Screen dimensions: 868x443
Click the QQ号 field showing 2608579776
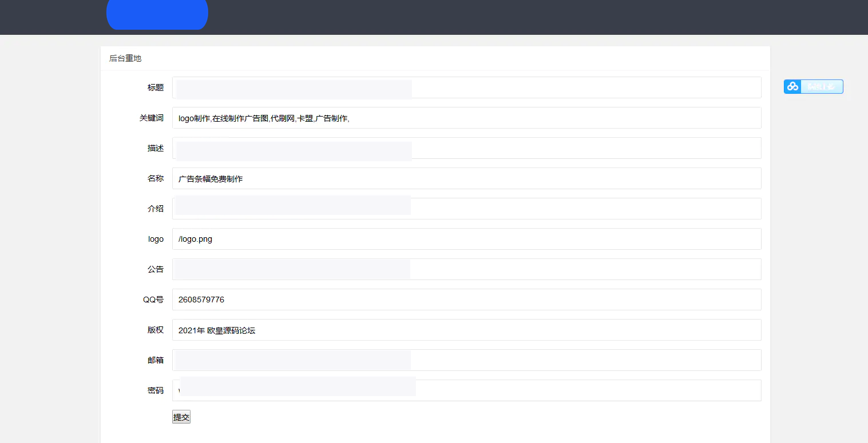click(x=466, y=300)
